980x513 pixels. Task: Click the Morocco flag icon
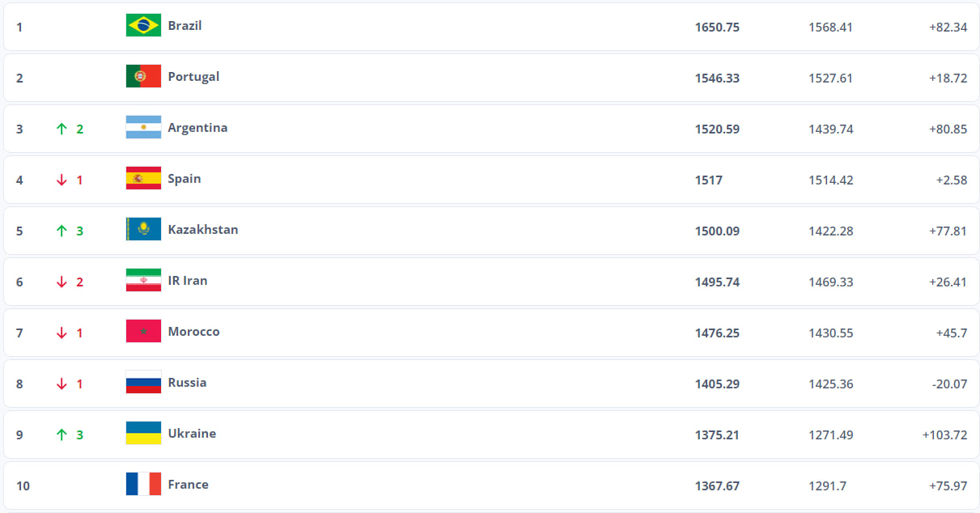point(143,332)
